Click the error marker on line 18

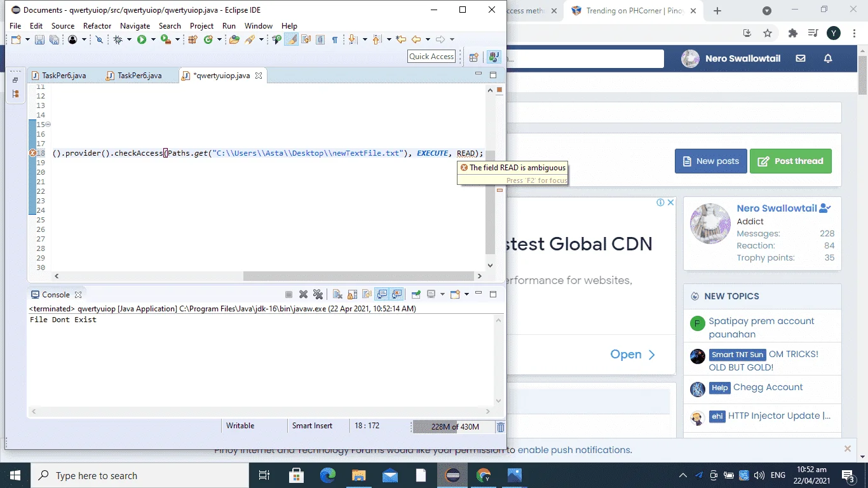point(32,153)
